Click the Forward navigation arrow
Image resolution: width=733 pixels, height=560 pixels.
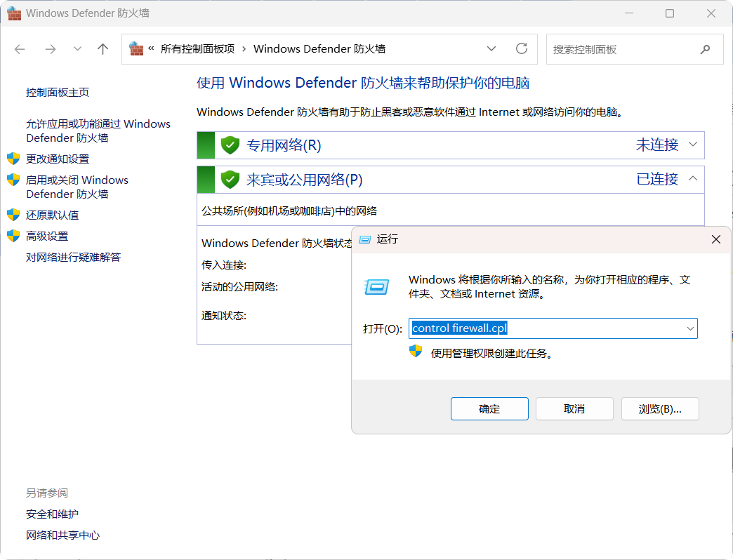[51, 49]
